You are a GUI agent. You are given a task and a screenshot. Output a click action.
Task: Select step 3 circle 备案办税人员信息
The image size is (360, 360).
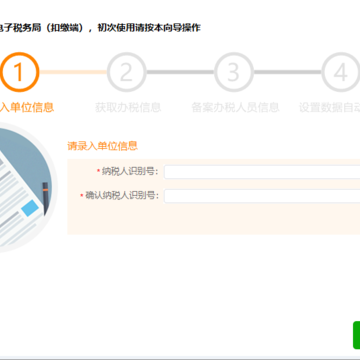234,72
